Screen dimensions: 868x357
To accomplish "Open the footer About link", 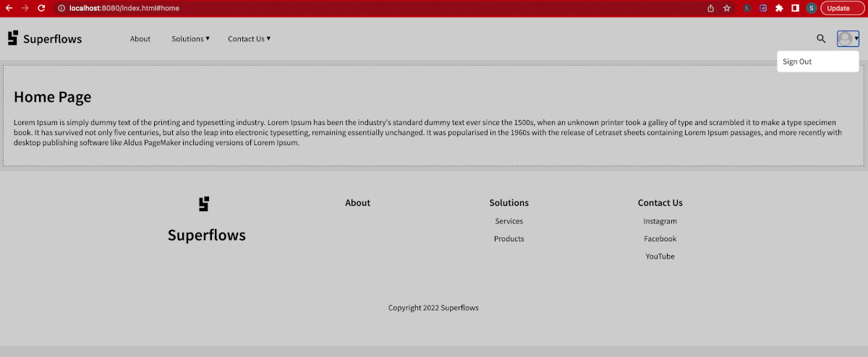I will tap(358, 203).
